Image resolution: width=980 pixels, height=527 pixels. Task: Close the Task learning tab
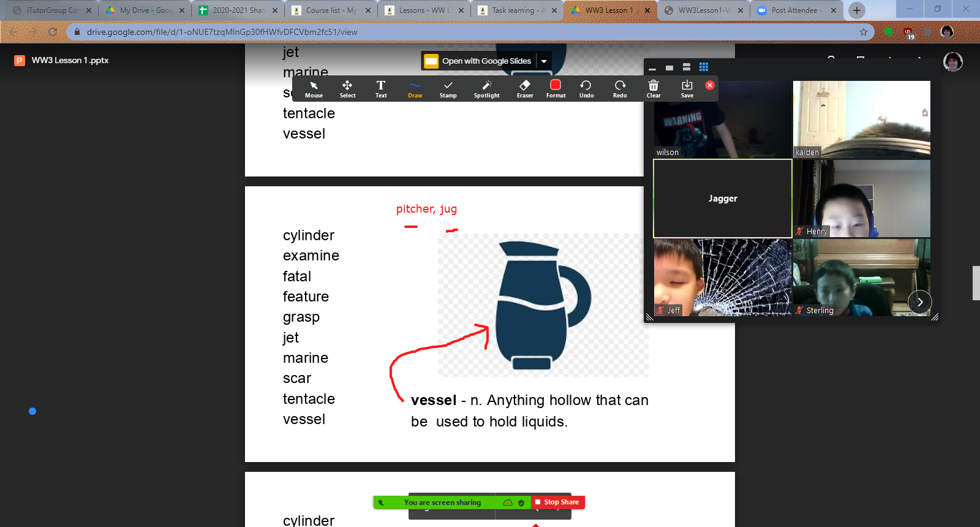pos(554,10)
